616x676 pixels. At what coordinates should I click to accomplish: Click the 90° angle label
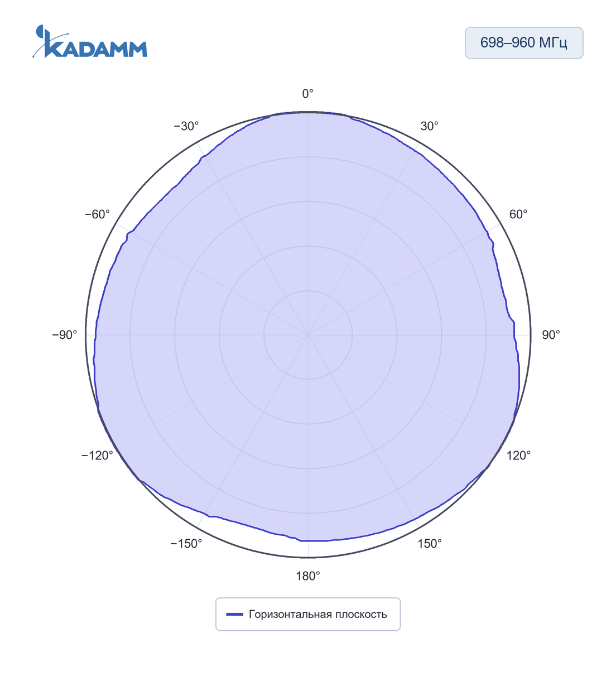tap(551, 335)
